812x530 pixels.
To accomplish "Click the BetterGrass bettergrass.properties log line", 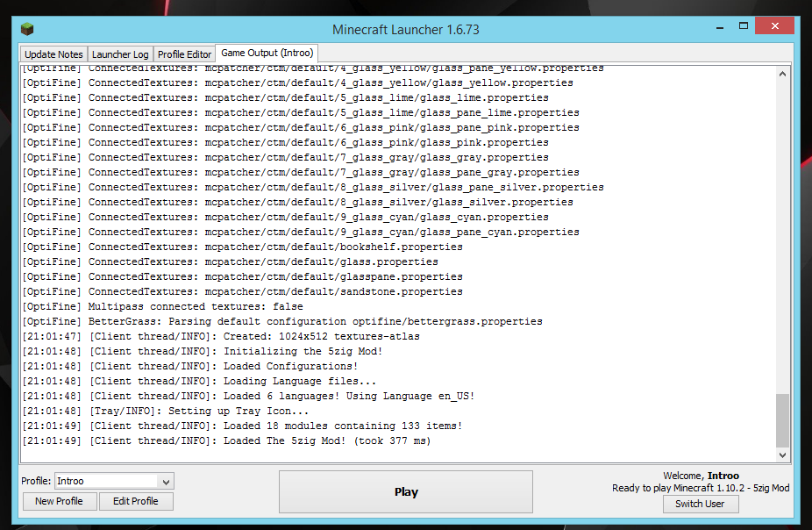I will 282,321.
